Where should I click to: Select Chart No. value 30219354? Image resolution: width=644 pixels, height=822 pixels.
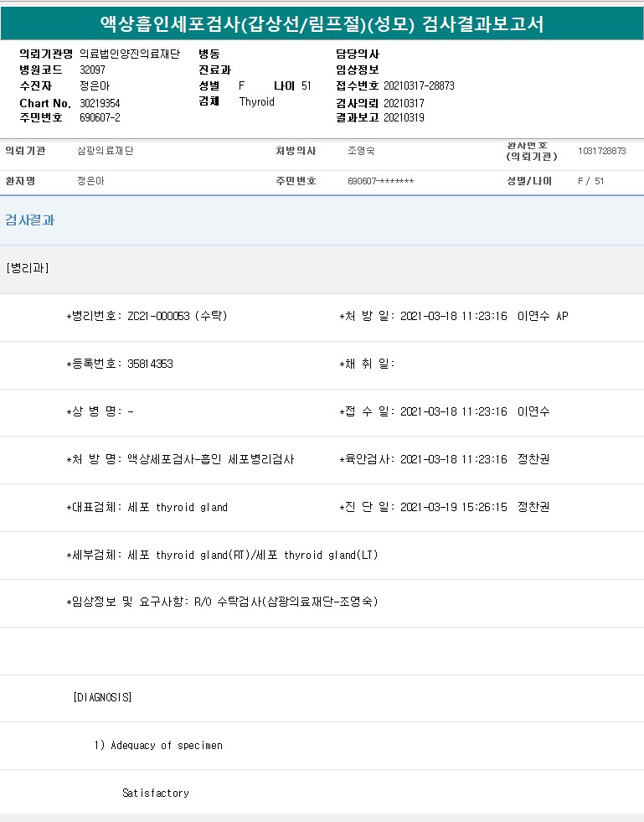100,103
